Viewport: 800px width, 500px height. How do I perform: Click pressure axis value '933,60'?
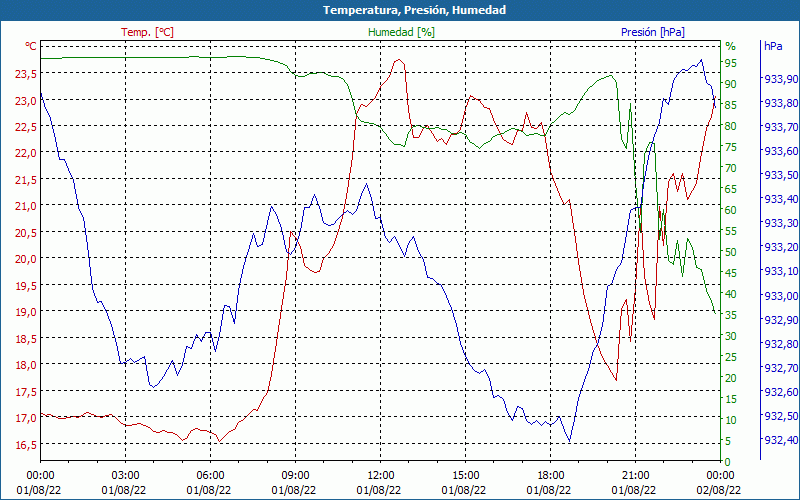pyautogui.click(x=781, y=151)
